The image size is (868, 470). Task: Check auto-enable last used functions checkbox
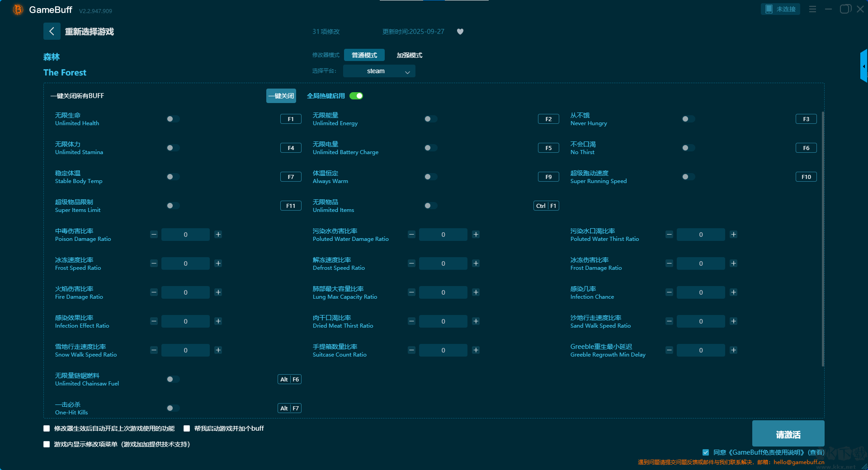click(47, 428)
